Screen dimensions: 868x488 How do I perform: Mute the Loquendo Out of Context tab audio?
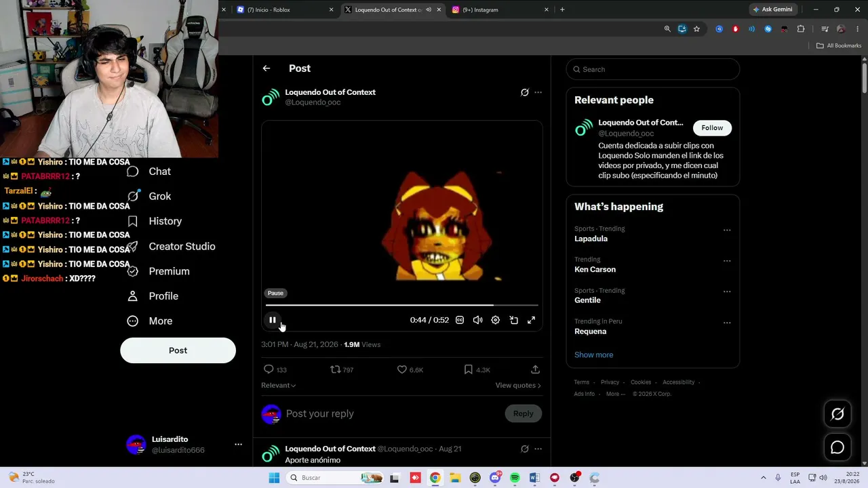point(429,9)
